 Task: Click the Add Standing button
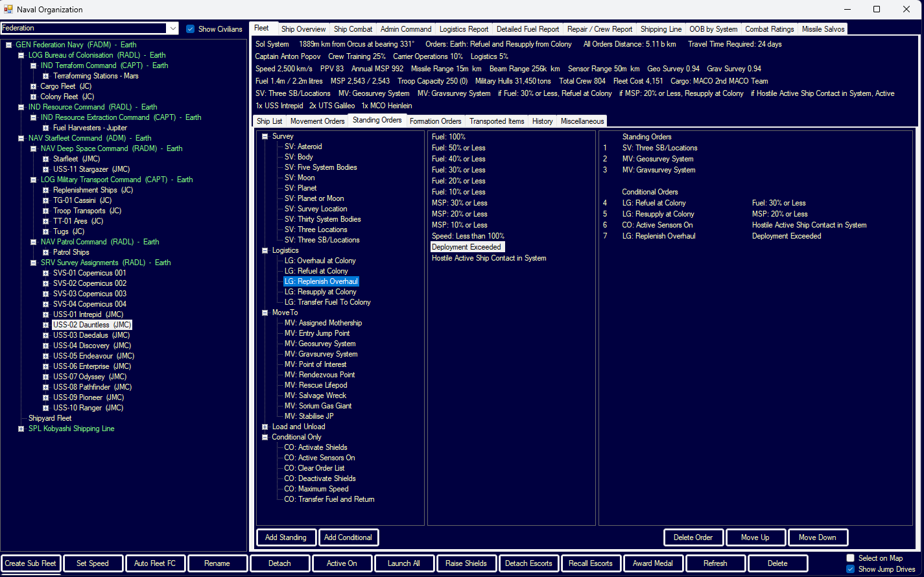(286, 537)
